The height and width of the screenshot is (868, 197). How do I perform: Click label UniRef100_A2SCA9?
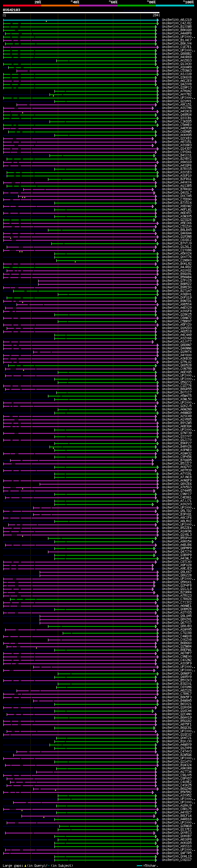(x=177, y=416)
